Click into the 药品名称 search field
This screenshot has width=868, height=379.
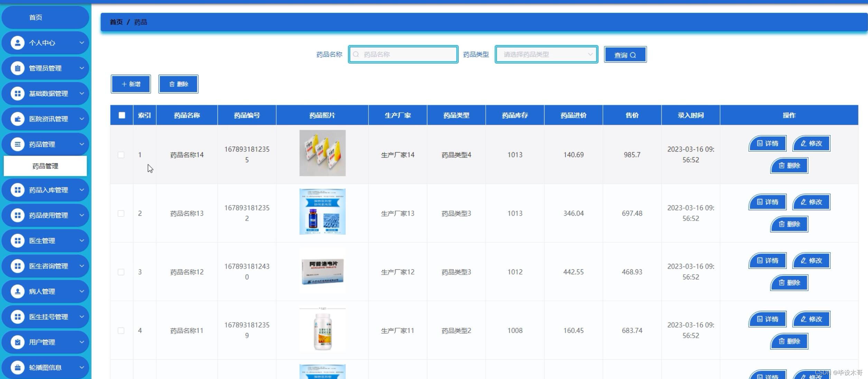click(x=403, y=54)
